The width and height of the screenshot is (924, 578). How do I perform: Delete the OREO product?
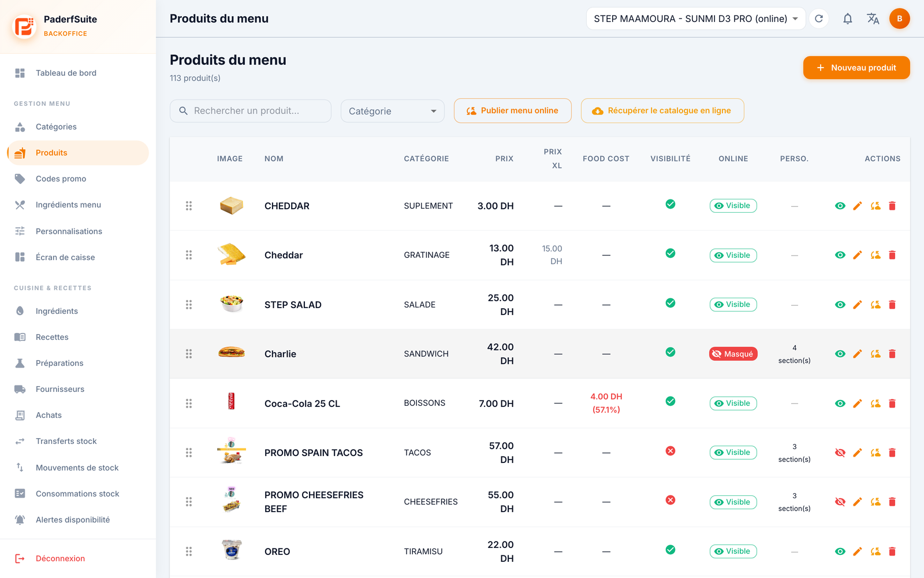coord(892,551)
